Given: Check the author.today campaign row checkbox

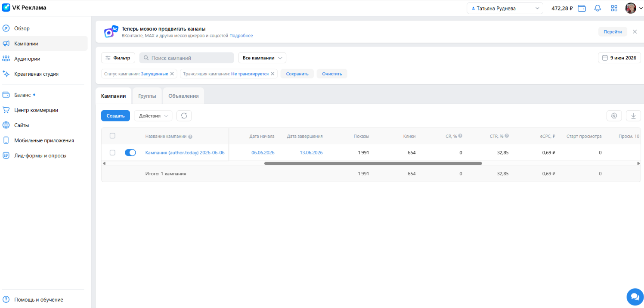Looking at the screenshot, I should coord(112,152).
